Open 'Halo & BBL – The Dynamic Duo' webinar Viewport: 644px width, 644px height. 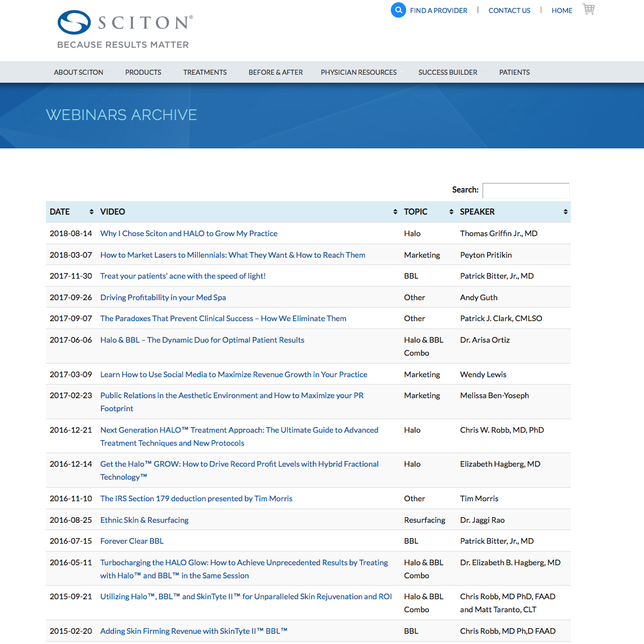click(202, 340)
